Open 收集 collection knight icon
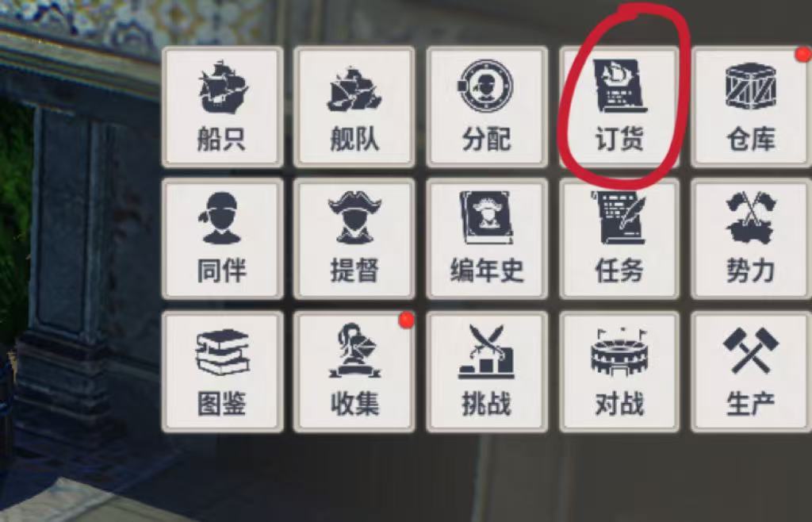 point(354,372)
